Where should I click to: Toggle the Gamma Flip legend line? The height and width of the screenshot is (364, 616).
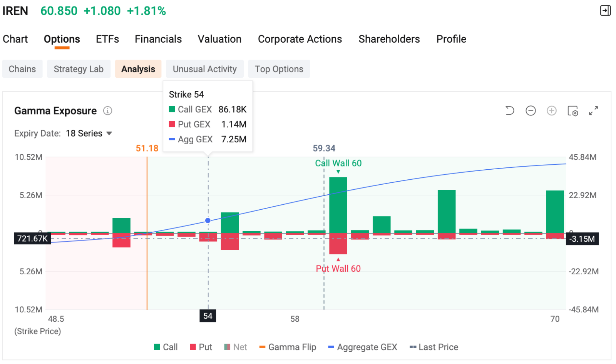pyautogui.click(x=288, y=347)
